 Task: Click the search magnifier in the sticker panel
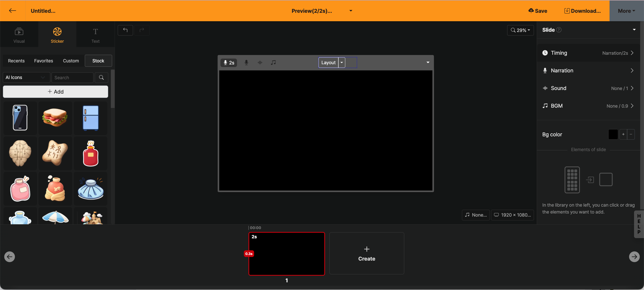[101, 77]
